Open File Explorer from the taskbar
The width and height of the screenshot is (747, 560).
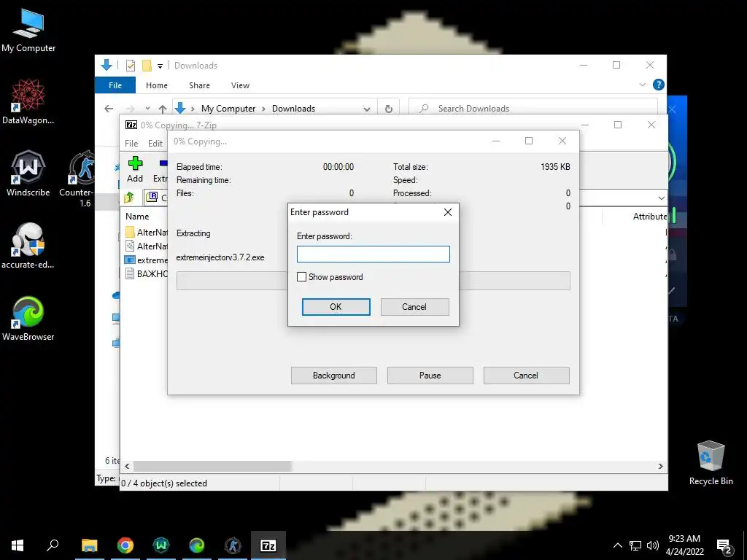[89, 545]
